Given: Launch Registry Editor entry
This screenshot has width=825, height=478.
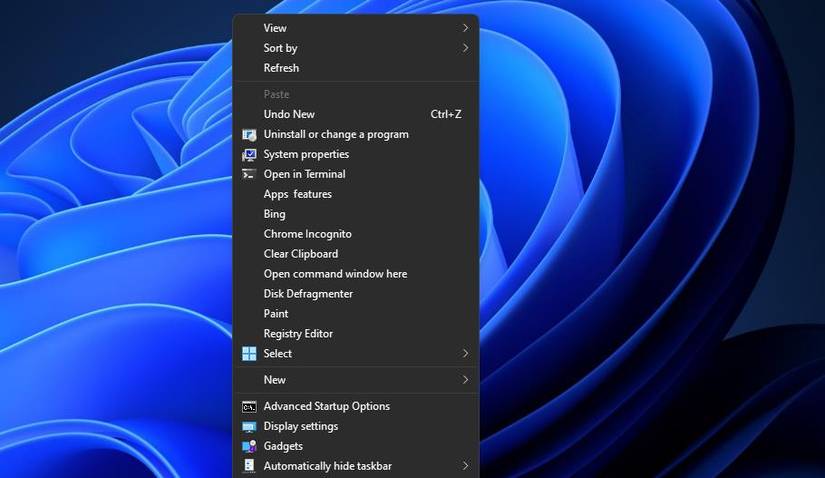Looking at the screenshot, I should tap(356, 334).
